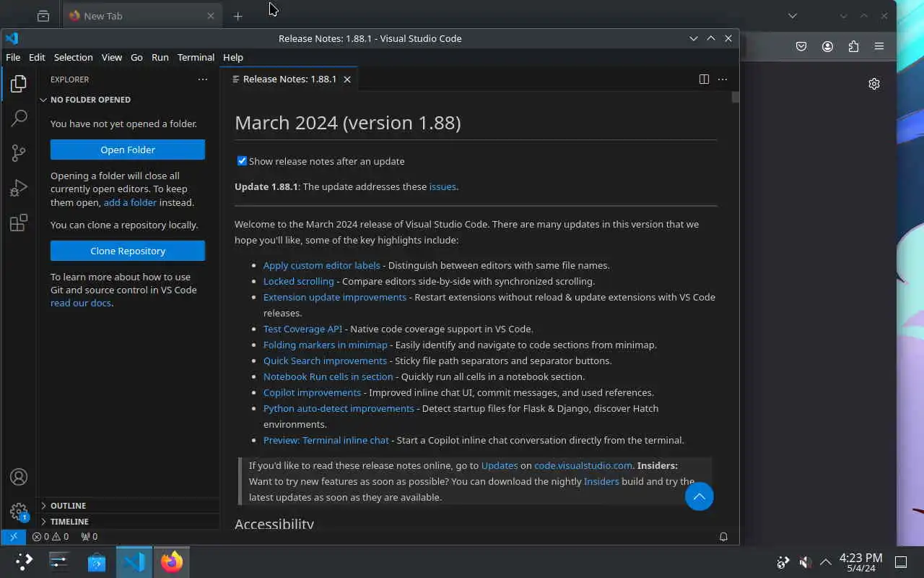Close the Firefox New Tab
Viewport: 924px width, 578px height.
click(x=211, y=16)
